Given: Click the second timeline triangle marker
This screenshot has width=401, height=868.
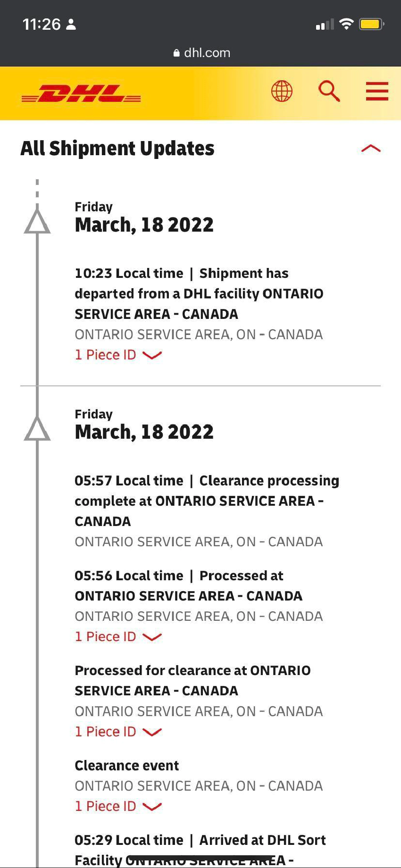Looking at the screenshot, I should coord(37,429).
